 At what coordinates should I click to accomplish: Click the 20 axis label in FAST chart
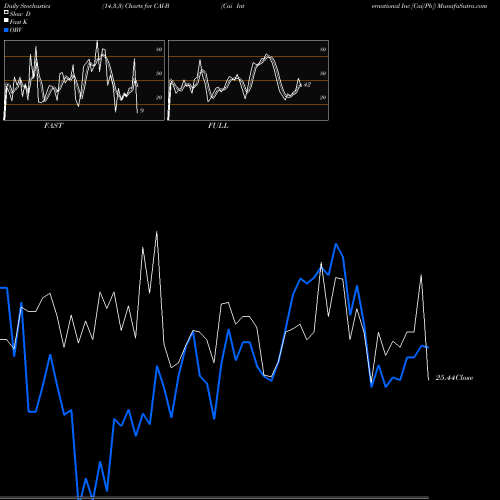(x=159, y=97)
